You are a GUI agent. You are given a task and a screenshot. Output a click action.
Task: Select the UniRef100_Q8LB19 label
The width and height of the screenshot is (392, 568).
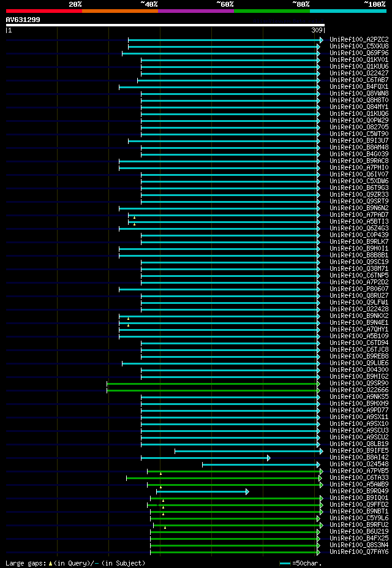coord(359,444)
